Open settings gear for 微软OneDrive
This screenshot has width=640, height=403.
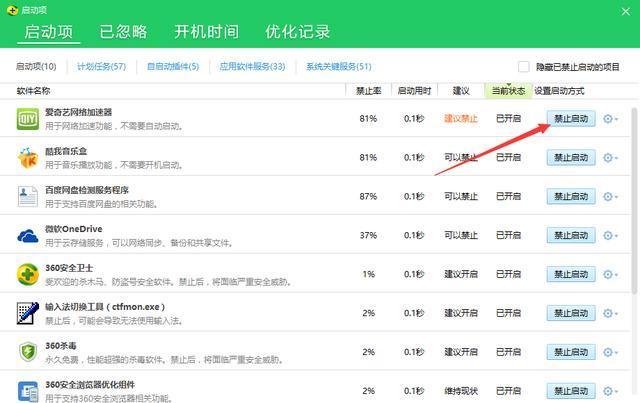click(x=610, y=236)
